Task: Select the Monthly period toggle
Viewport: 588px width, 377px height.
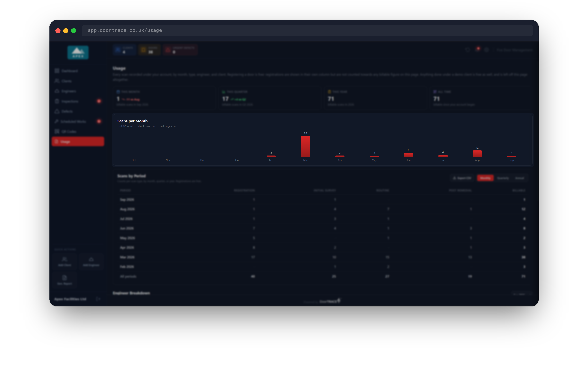Action: point(485,178)
